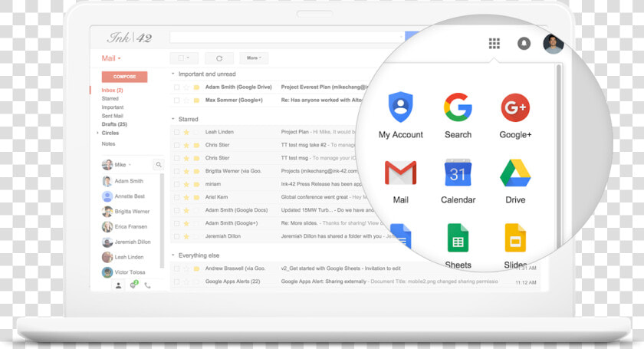Image resolution: width=644 pixels, height=349 pixels.
Task: Unstar the Leah Linden message
Action: point(186,132)
